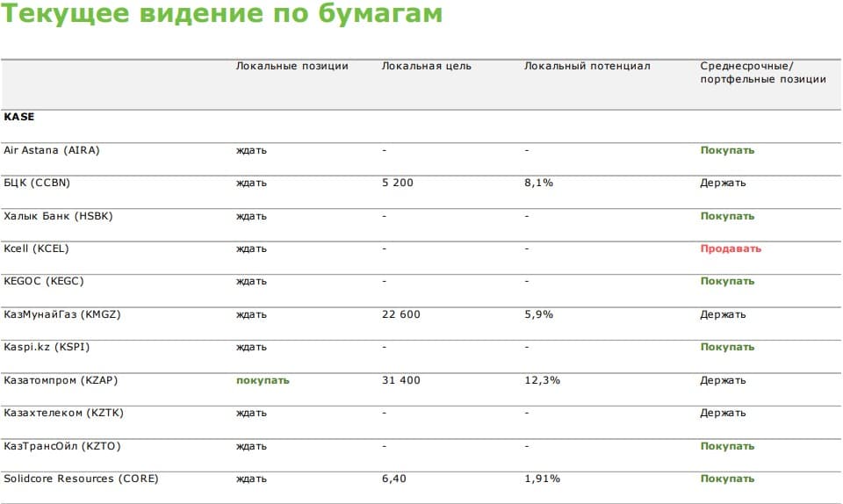Select the 'Локальный потенциал' column header

point(587,67)
